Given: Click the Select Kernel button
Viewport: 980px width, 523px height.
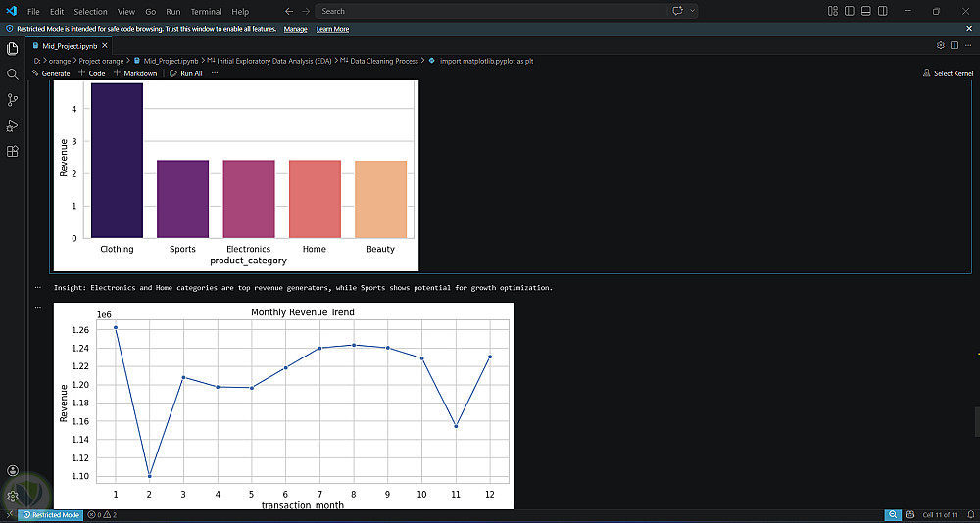Looking at the screenshot, I should tap(948, 73).
